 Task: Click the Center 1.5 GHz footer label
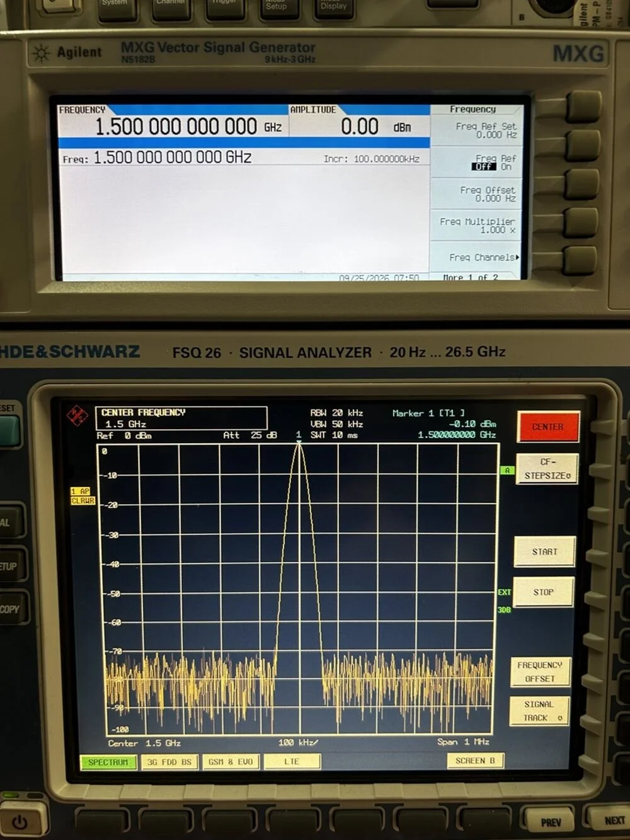(144, 744)
